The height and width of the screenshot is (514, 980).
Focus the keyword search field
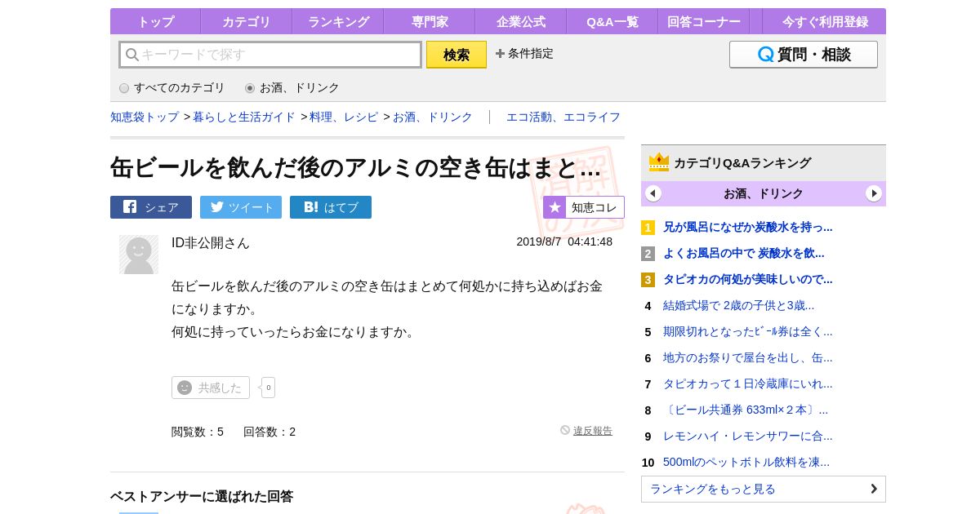270,55
